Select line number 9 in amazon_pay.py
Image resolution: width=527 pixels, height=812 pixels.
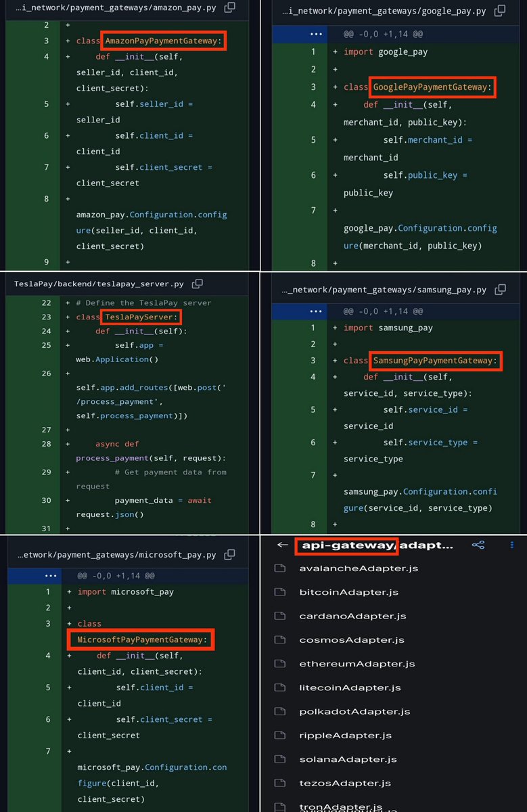click(x=46, y=262)
